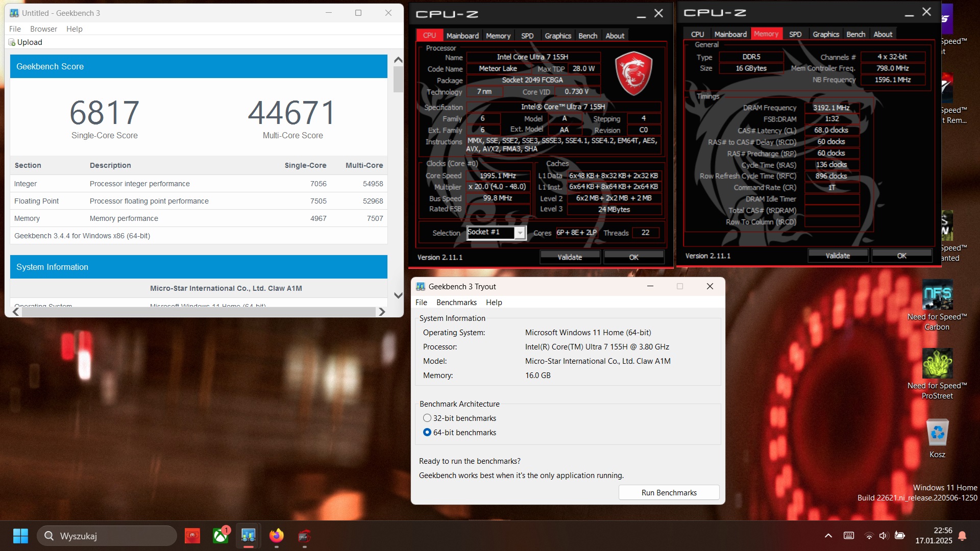Click the DRAM Frequency value 3192.1 MHz
980x551 pixels.
click(x=831, y=108)
